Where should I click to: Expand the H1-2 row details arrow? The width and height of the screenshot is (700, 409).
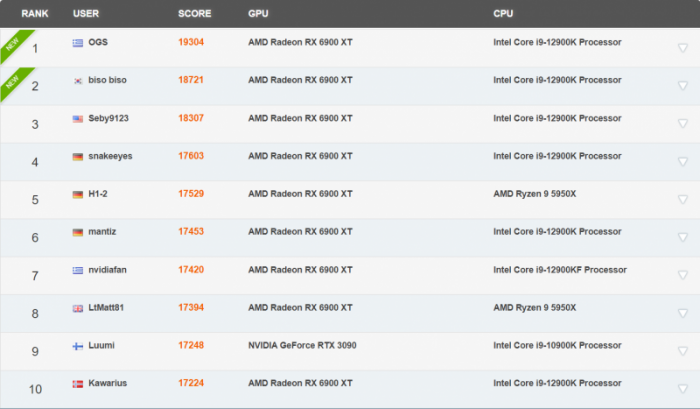click(682, 199)
